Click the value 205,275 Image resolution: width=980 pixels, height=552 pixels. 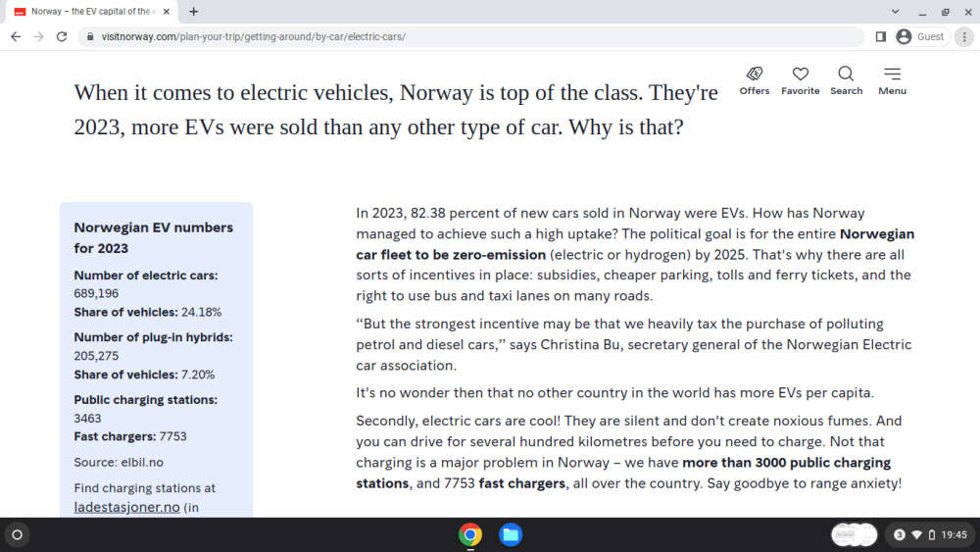pyautogui.click(x=96, y=356)
